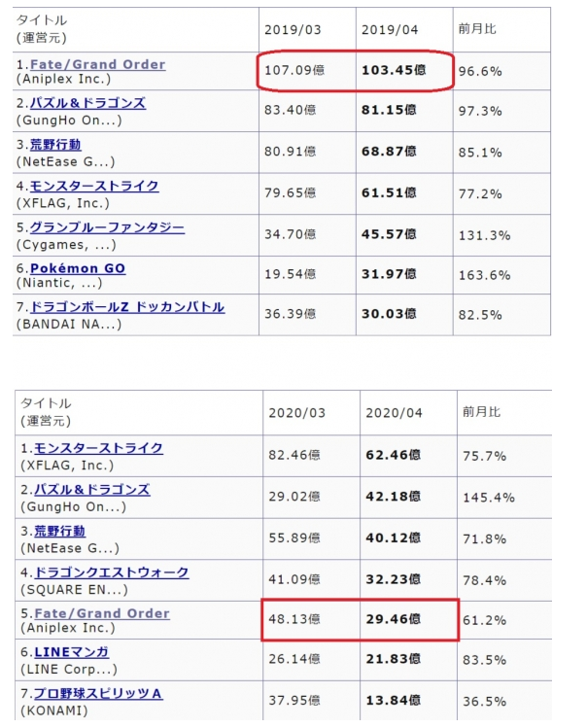The image size is (587, 728).
Task: Select the 2020/03 column header
Action: (311, 413)
